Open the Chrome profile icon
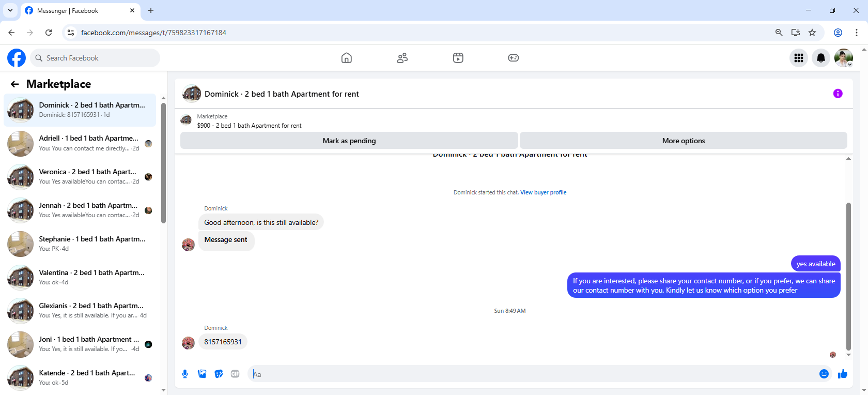The width and height of the screenshot is (868, 395). 838,33
